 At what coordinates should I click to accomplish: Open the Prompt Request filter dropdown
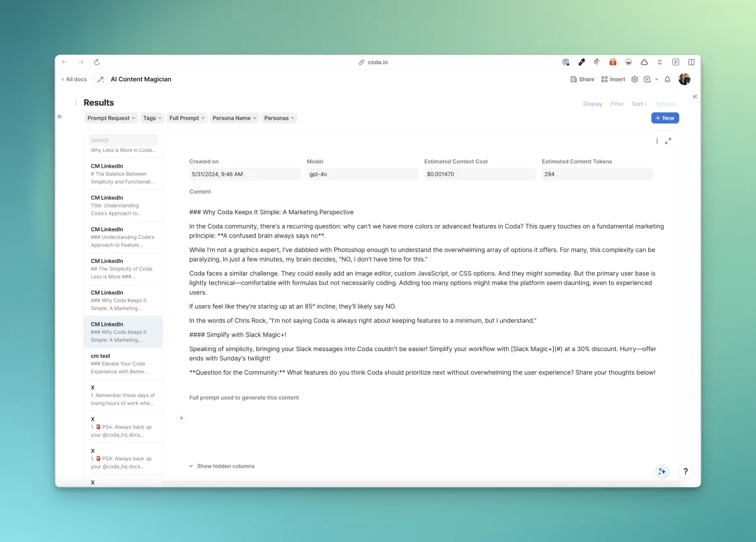point(111,118)
